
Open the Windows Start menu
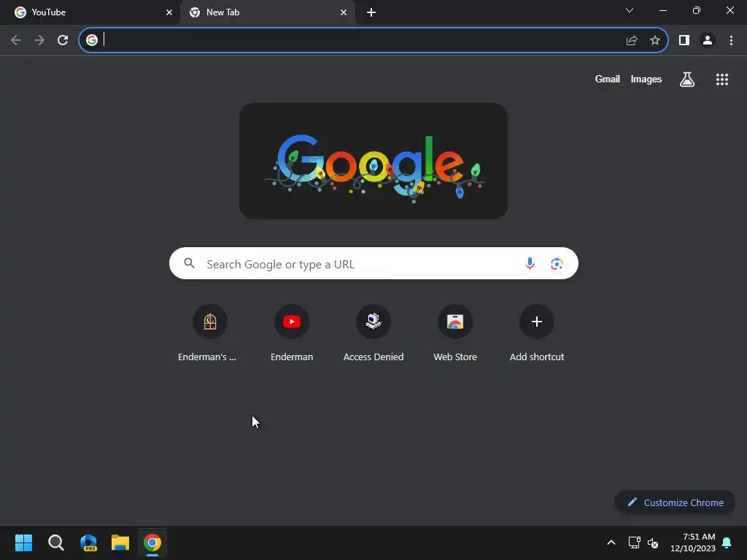point(23,542)
